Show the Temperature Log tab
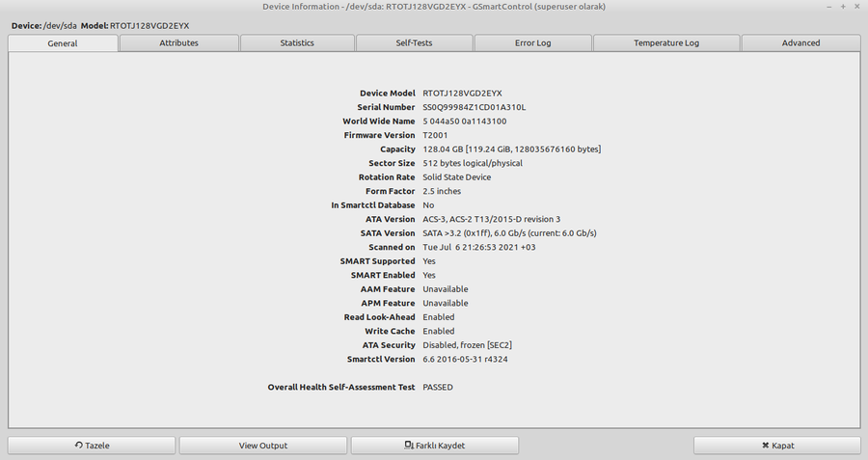This screenshot has height=460, width=868. pos(665,42)
